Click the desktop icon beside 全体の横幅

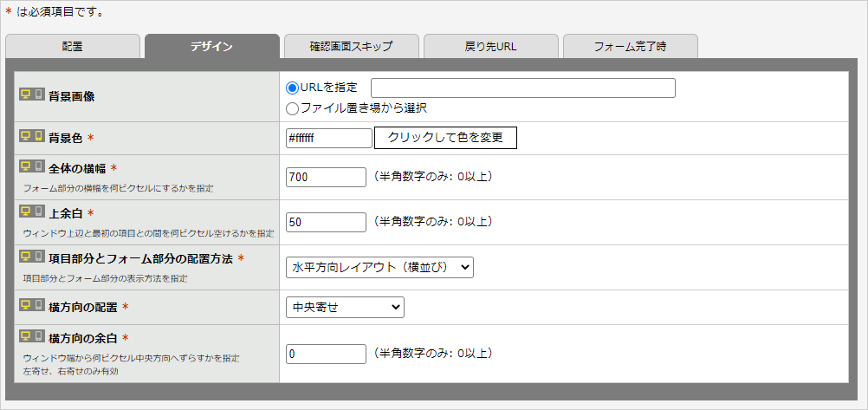pyautogui.click(x=26, y=166)
